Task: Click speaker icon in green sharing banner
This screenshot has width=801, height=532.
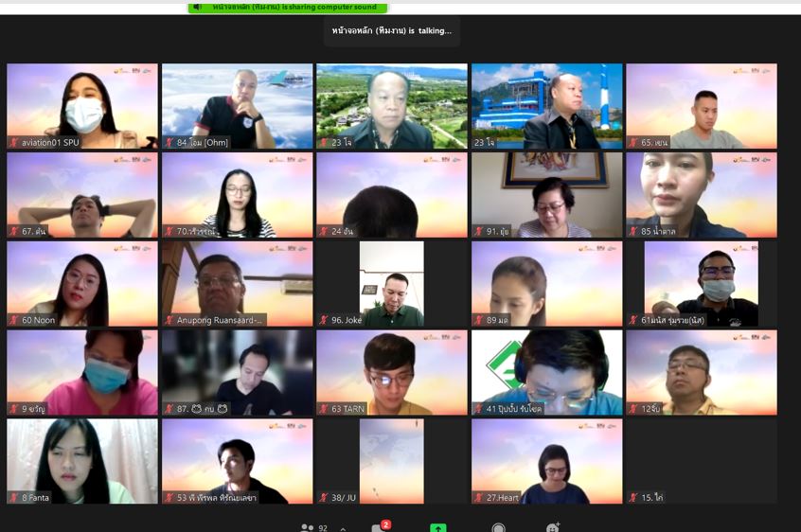Action: [x=196, y=7]
